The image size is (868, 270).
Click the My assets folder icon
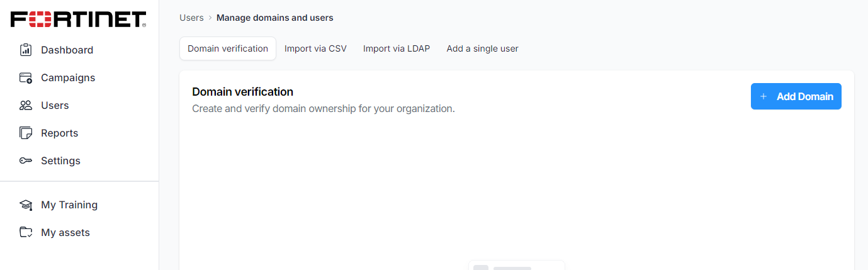pyautogui.click(x=26, y=232)
